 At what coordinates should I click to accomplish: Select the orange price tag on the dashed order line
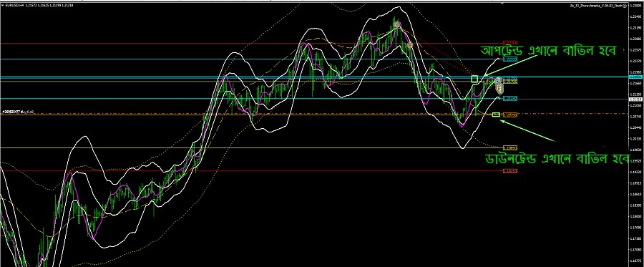pyautogui.click(x=510, y=115)
